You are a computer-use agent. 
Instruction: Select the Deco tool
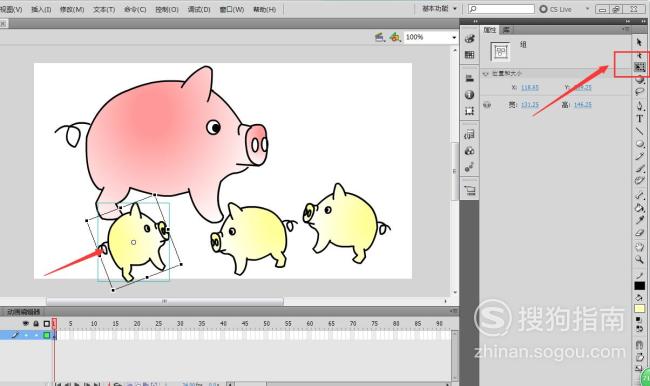[639, 180]
